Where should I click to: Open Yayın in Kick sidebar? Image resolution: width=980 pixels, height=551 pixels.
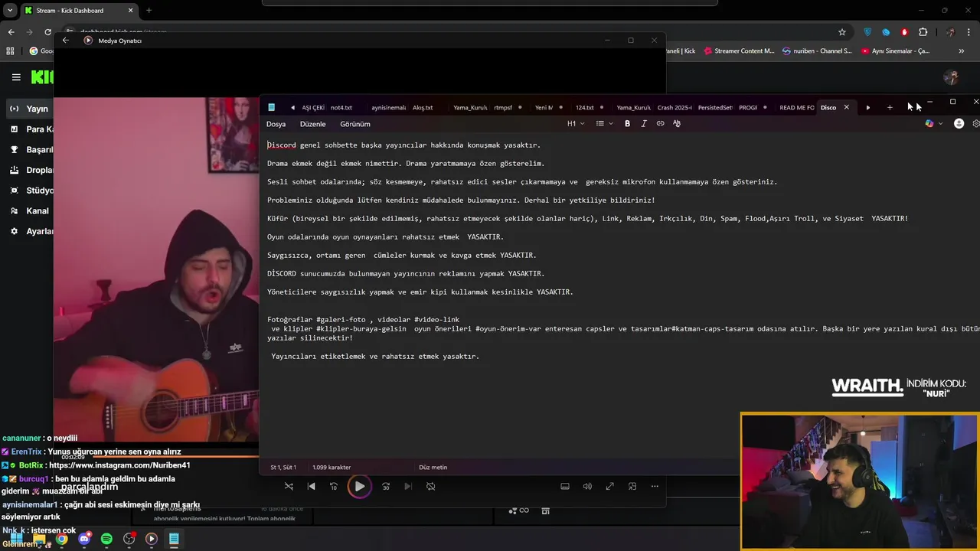pos(31,109)
